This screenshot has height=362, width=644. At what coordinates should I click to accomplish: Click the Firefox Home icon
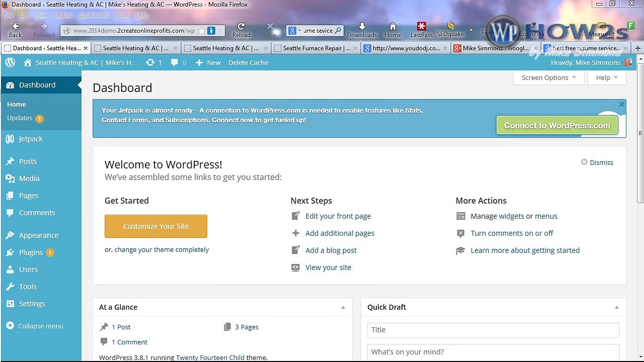(392, 27)
